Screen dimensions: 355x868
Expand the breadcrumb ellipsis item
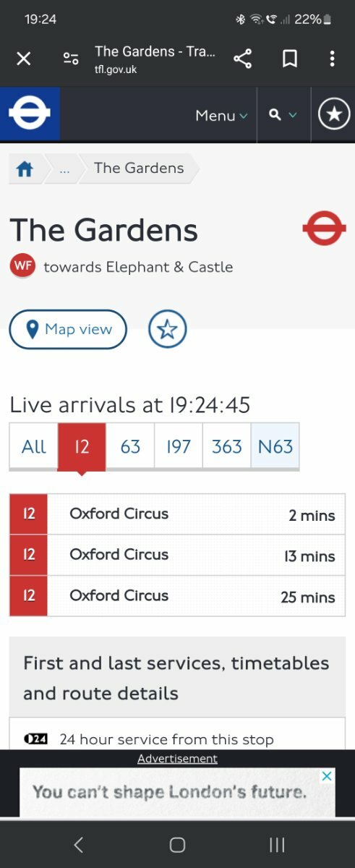pos(65,169)
